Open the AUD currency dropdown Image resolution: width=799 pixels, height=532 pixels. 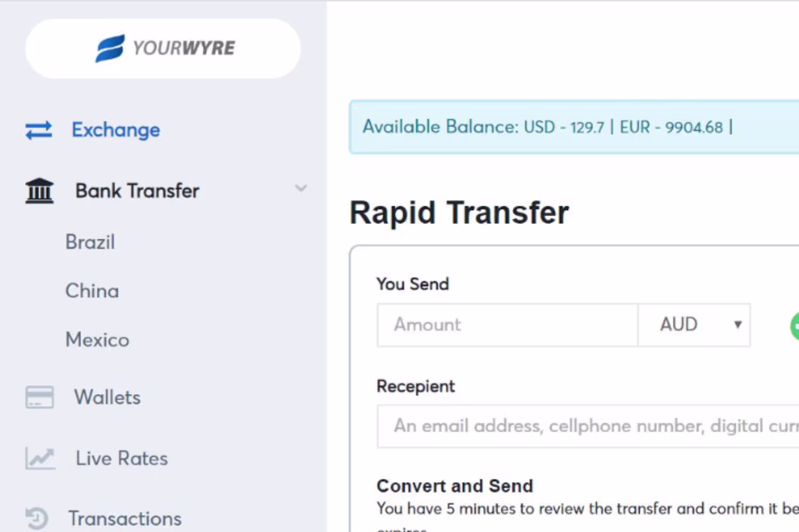tap(694, 325)
